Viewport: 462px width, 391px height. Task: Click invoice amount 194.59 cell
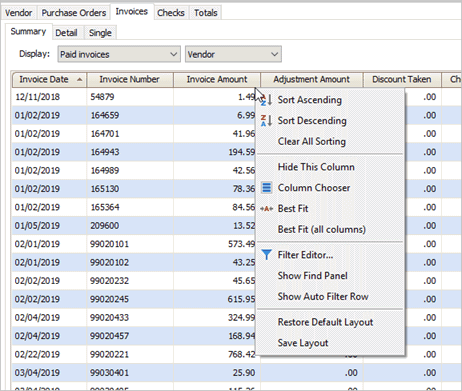pos(215,152)
